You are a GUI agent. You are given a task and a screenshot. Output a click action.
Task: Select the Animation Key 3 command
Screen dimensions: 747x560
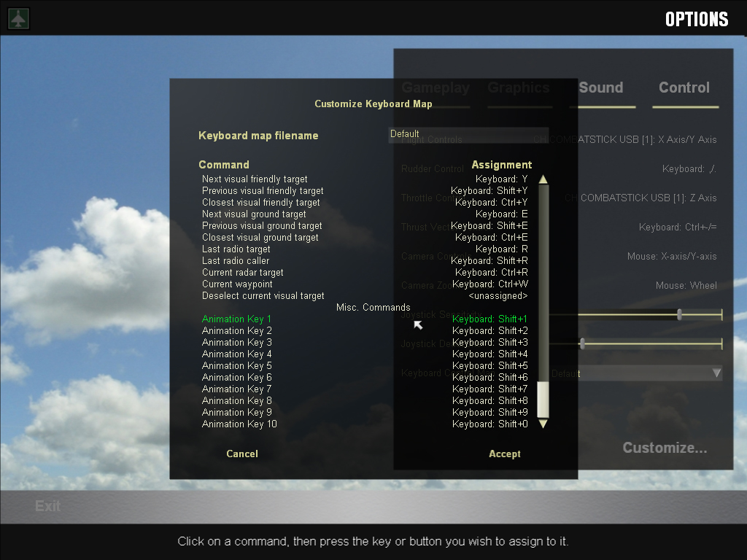pos(237,343)
